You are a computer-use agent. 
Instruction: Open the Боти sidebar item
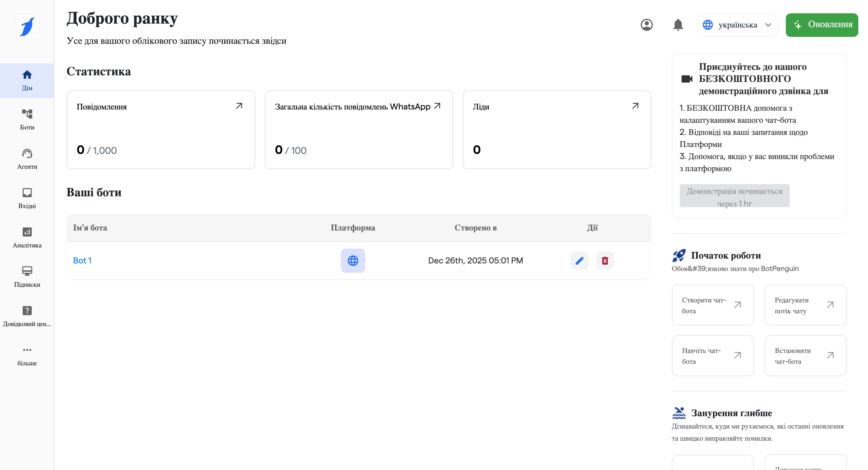pyautogui.click(x=27, y=119)
